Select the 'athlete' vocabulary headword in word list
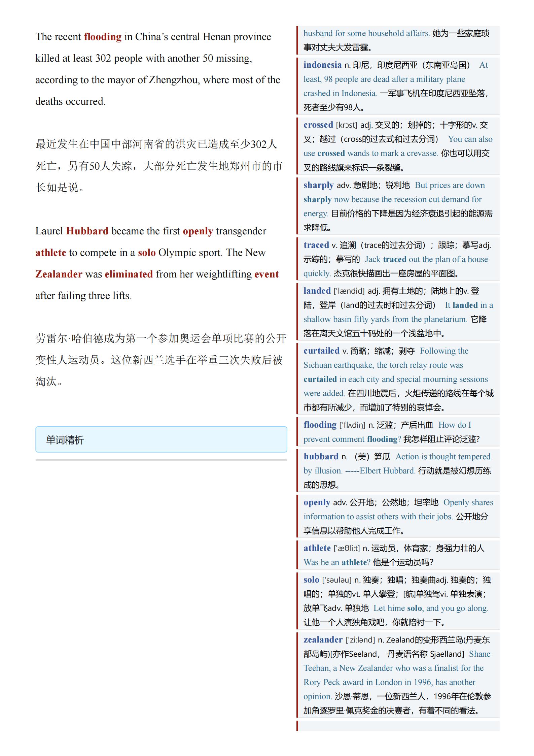534x756 pixels. [x=317, y=548]
